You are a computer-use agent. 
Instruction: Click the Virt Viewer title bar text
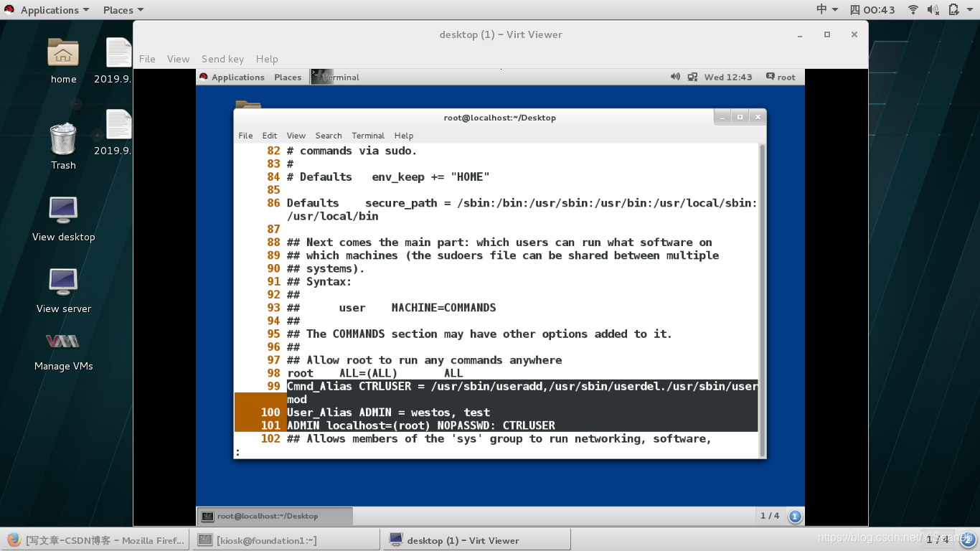[501, 34]
